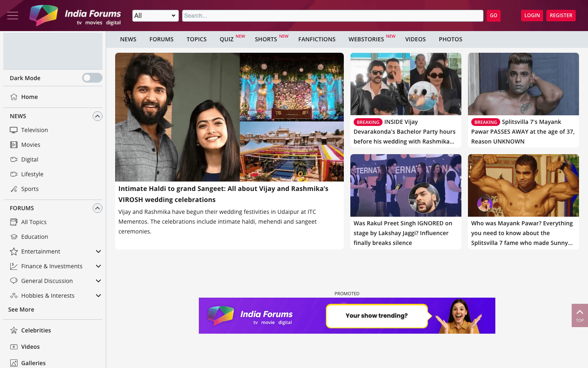
Task: Click the Galleries image icon
Action: tap(13, 363)
